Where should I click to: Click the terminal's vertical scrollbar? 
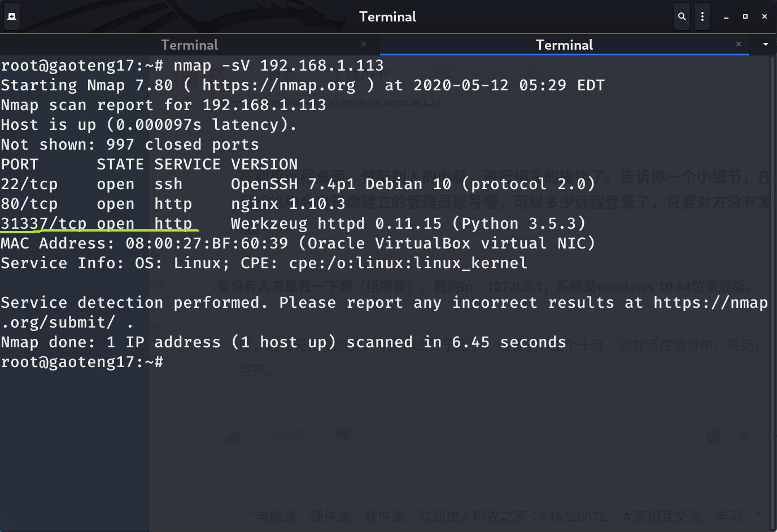[772, 282]
